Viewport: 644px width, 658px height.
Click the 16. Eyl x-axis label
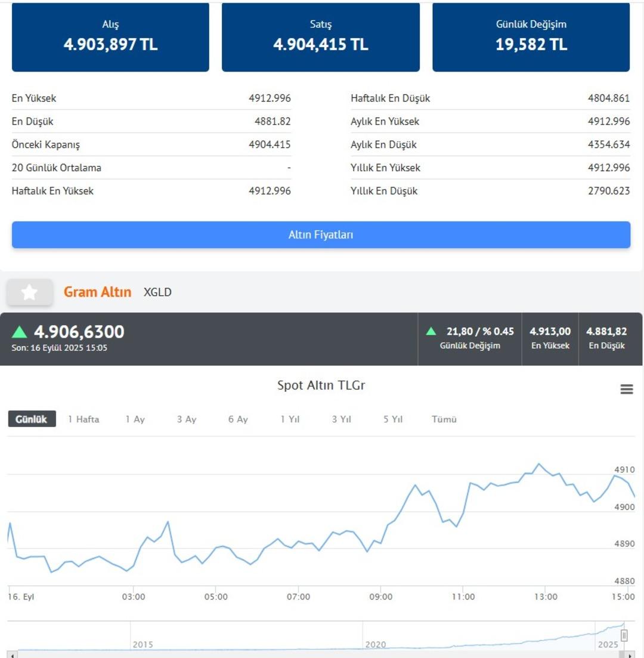pos(21,597)
